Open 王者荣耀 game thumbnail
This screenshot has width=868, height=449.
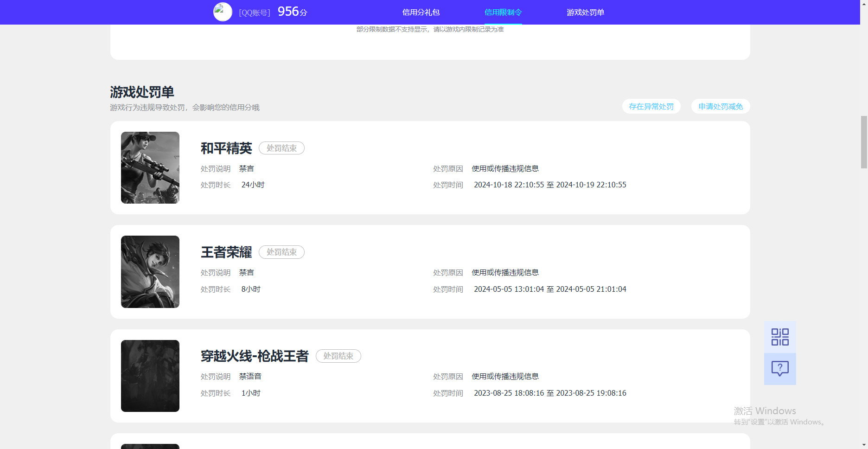click(150, 272)
